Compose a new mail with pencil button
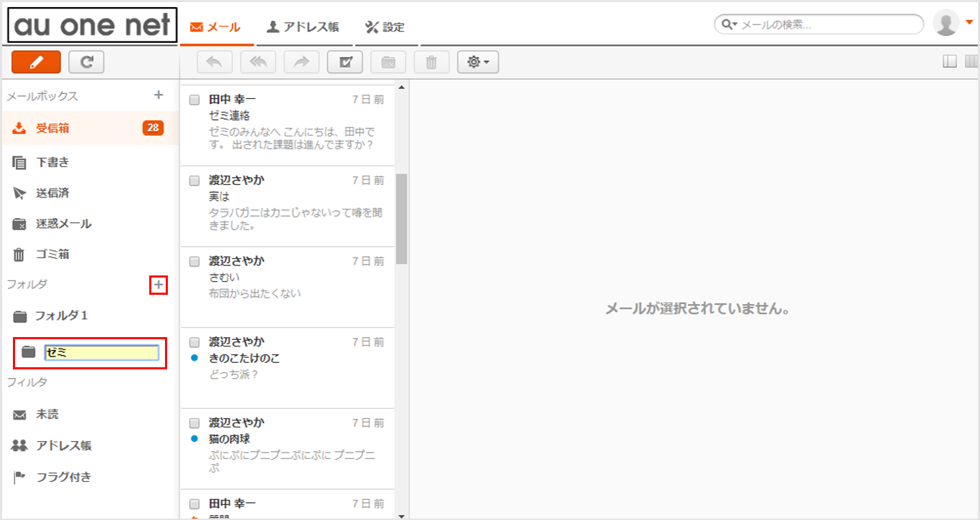980x520 pixels. point(36,62)
